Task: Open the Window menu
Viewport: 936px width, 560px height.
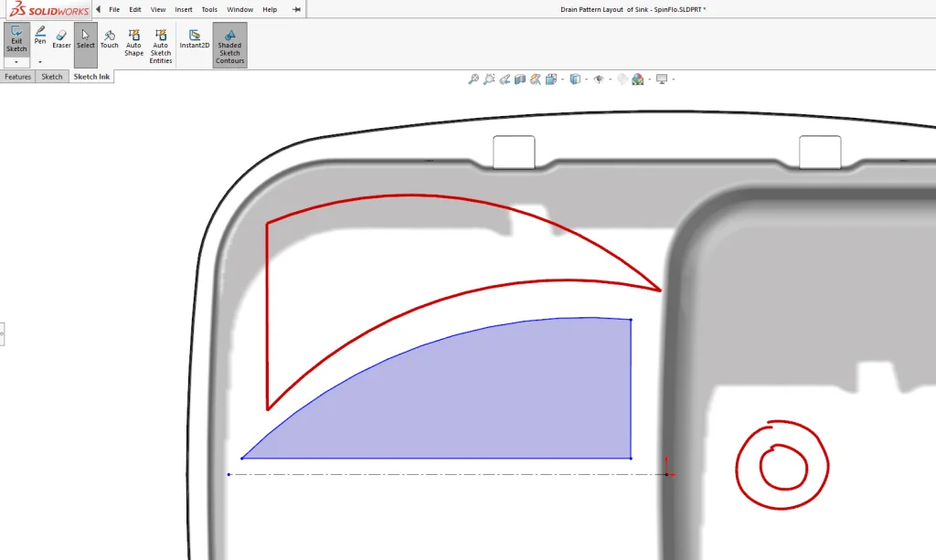Action: pyautogui.click(x=240, y=9)
